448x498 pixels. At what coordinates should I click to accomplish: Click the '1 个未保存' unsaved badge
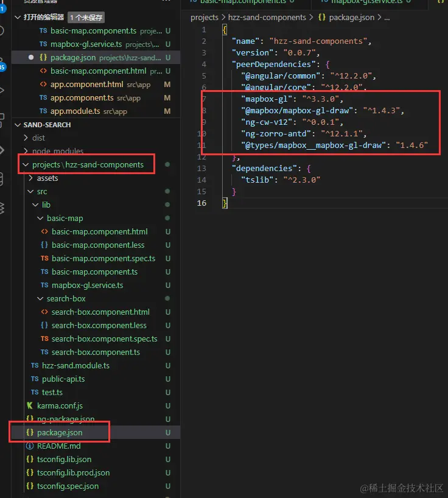pos(86,18)
